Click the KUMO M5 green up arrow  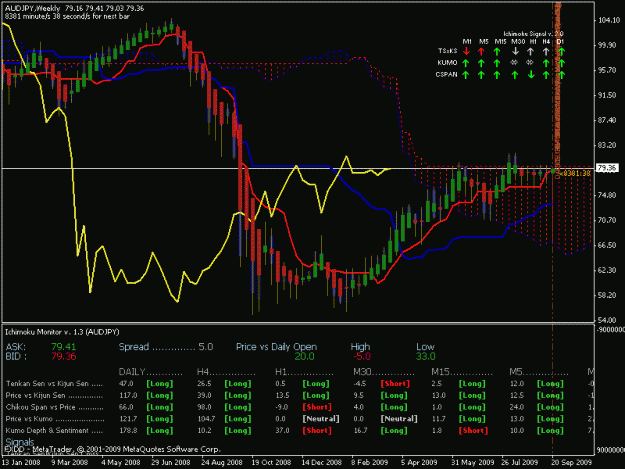[482, 63]
